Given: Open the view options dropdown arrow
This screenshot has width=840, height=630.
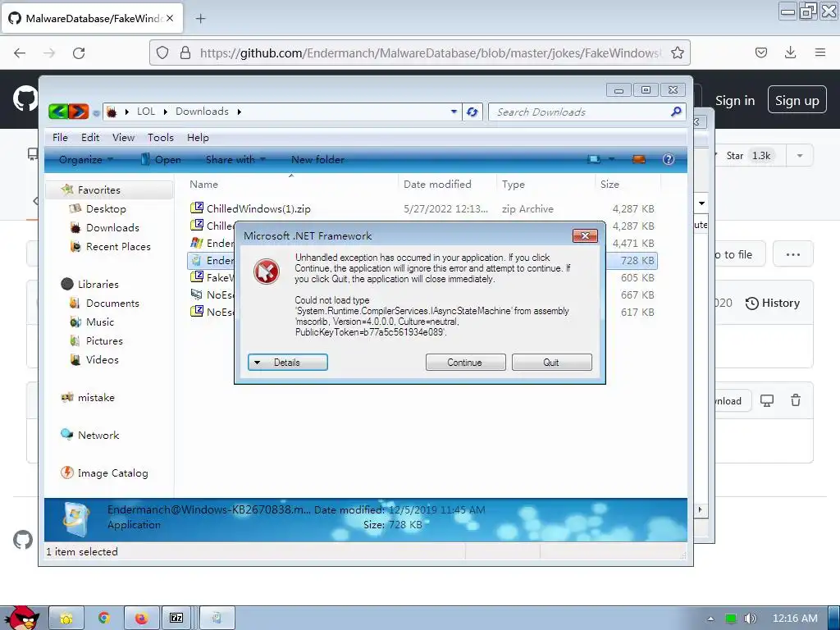Looking at the screenshot, I should (611, 159).
